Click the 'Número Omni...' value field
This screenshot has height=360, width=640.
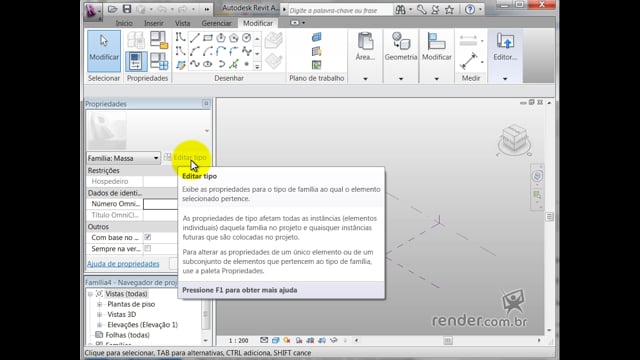click(x=160, y=204)
